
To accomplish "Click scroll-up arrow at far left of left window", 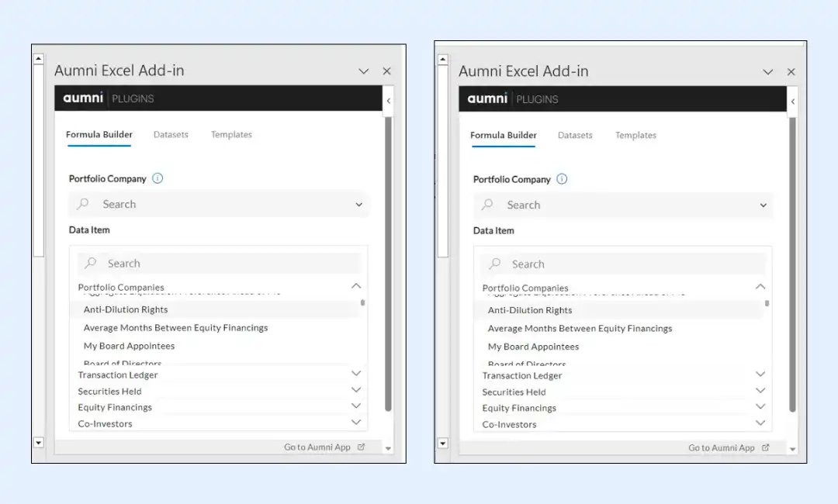I will (39, 59).
